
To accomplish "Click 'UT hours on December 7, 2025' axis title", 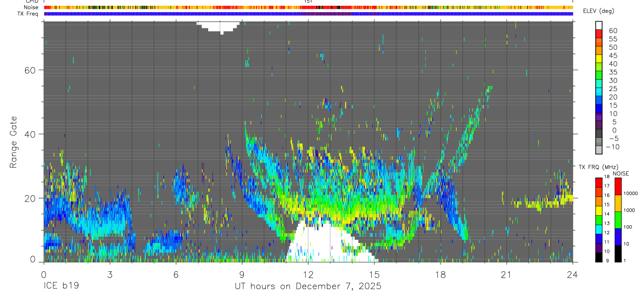I will tap(308, 287).
